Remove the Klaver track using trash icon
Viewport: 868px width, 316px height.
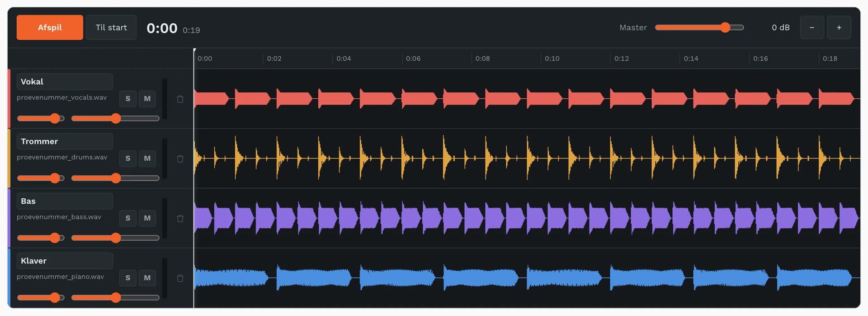coord(180,278)
